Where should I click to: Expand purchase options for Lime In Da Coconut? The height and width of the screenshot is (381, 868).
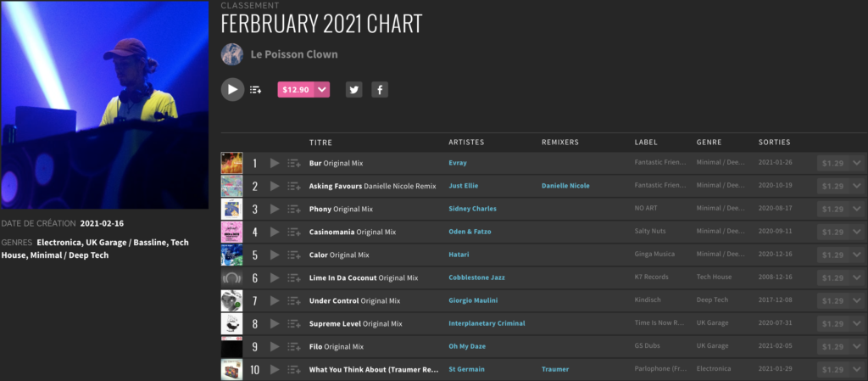[857, 278]
